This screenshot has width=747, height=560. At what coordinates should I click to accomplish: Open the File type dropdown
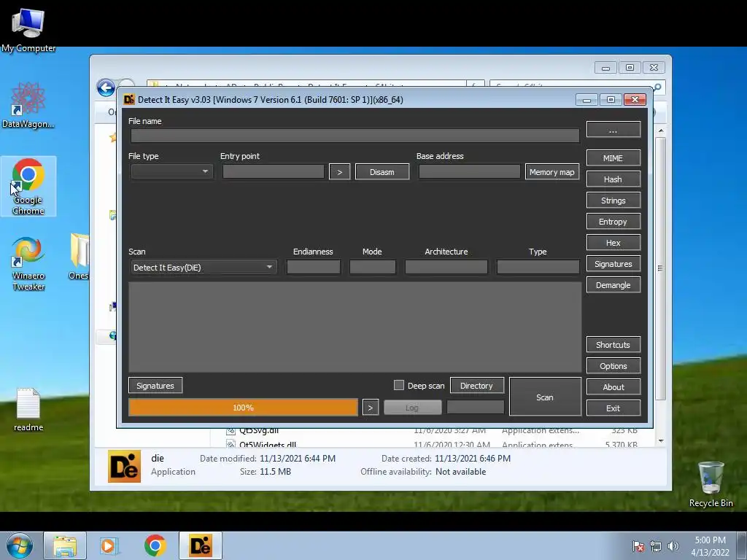tap(171, 171)
